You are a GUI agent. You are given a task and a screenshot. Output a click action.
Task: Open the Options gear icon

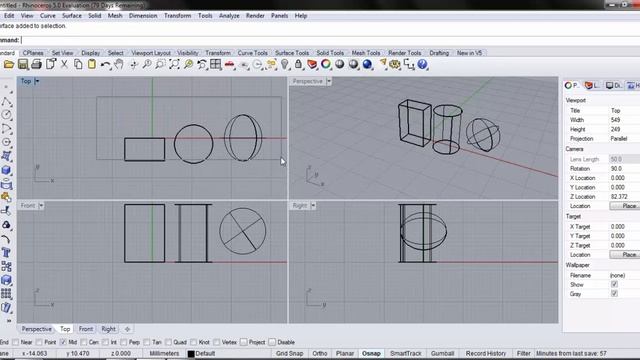tap(395, 64)
